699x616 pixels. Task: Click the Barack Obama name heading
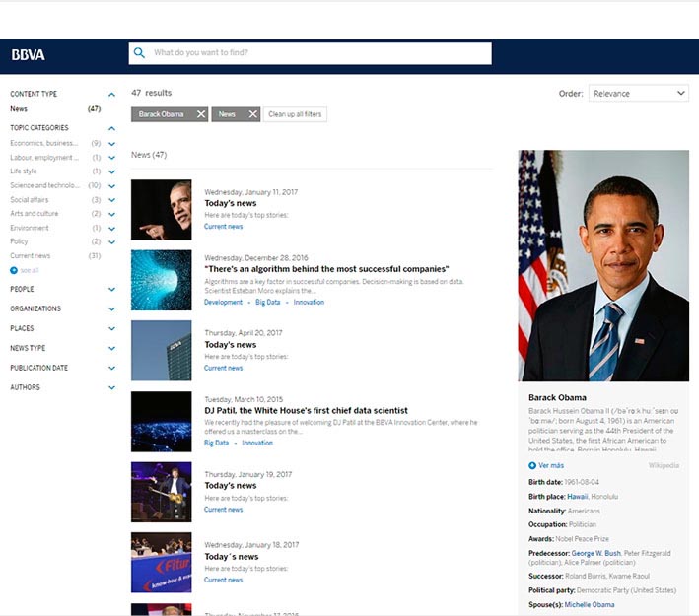tap(557, 397)
